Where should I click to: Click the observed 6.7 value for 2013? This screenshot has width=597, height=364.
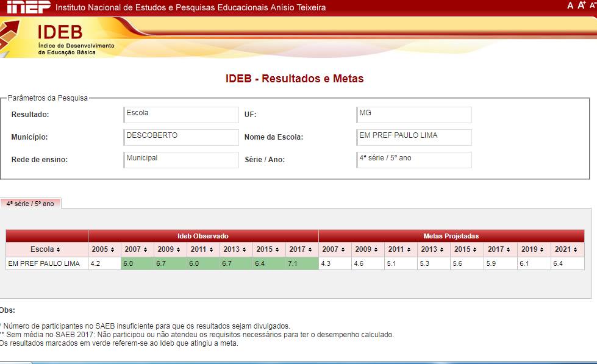[x=236, y=263]
